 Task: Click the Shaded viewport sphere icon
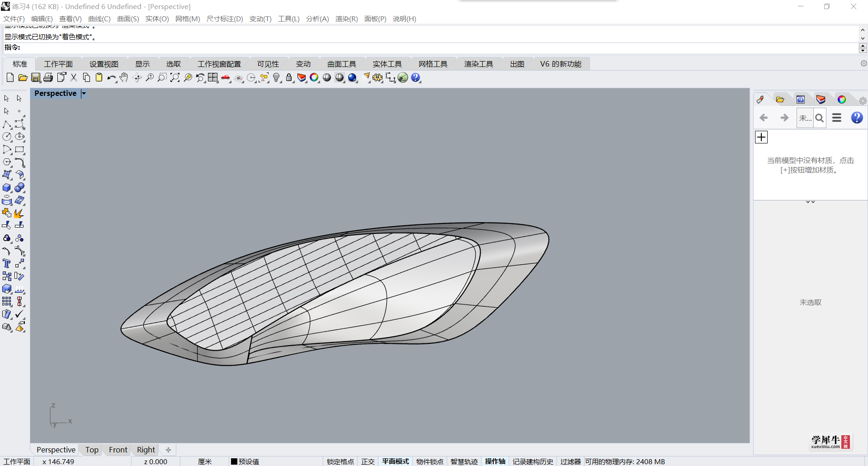[x=327, y=78]
